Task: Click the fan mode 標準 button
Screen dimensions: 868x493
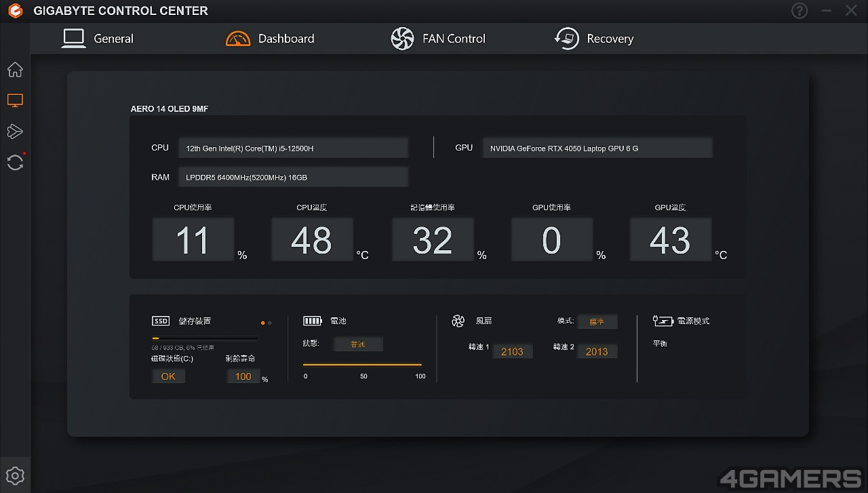Action: point(597,321)
